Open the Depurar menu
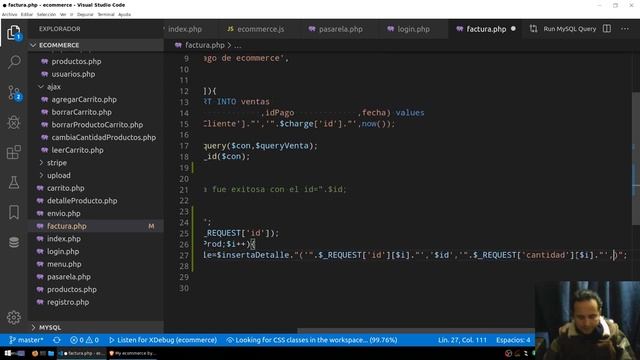Screen dimensions: 640x360 [85, 14]
